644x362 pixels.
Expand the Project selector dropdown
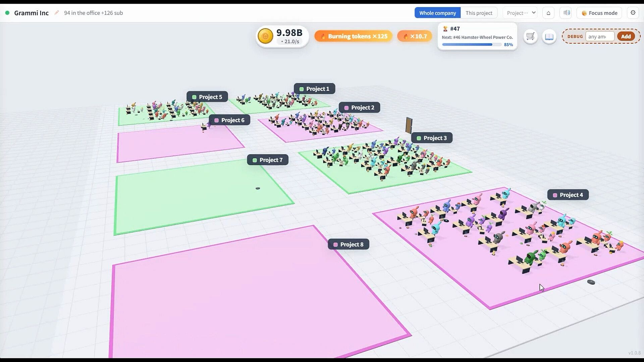tap(520, 13)
